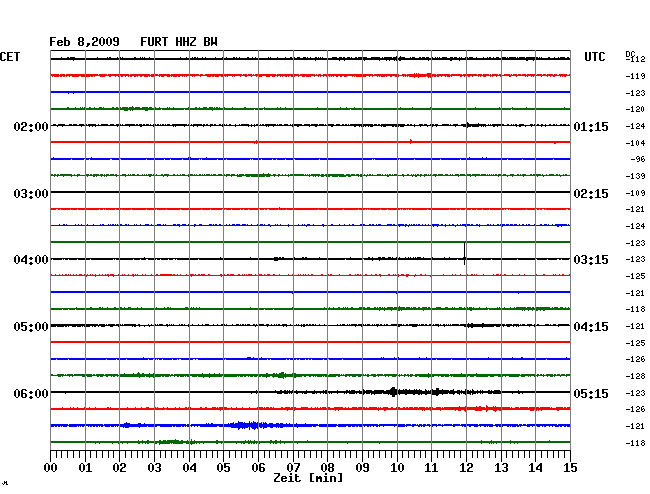Select the '06:00' CET time label
The height and width of the screenshot is (494, 650).
31,393
